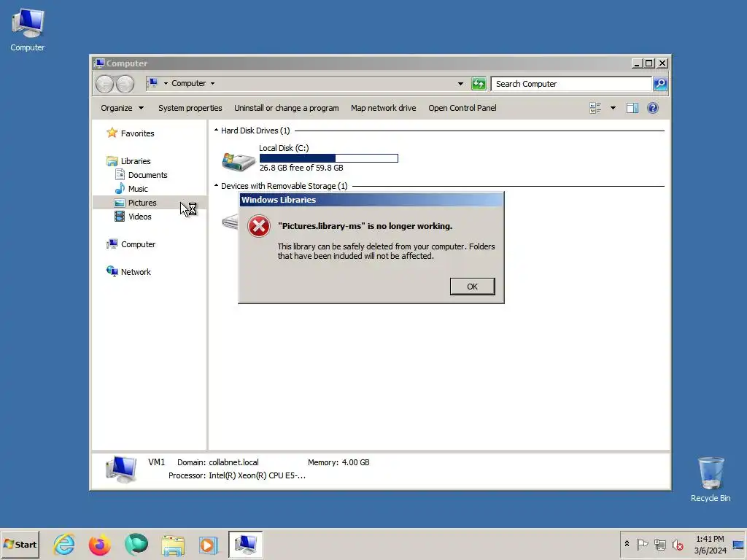This screenshot has width=747, height=560.
Task: Open Firefox from the taskbar
Action: point(99,544)
